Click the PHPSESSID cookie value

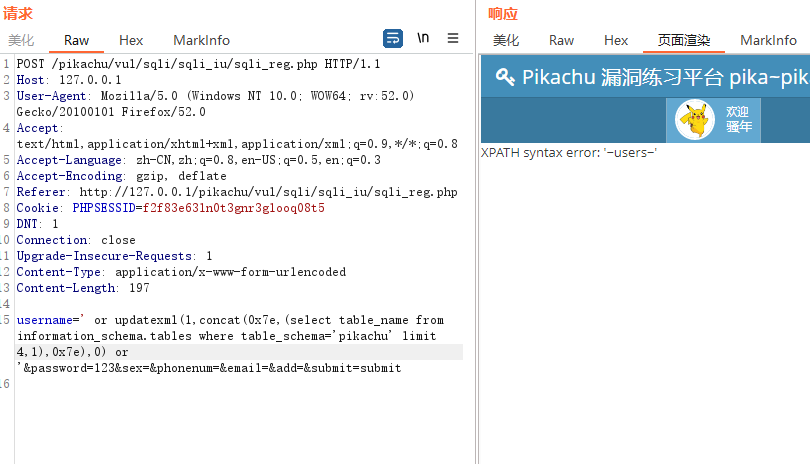[x=233, y=208]
